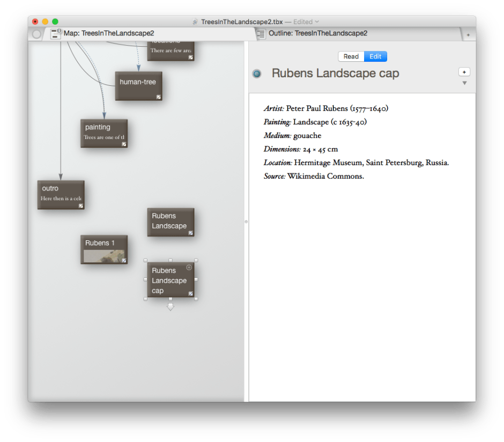The width and height of the screenshot is (504, 442).
Task: Click the Rubens Landscape cap title field
Action: tap(335, 73)
